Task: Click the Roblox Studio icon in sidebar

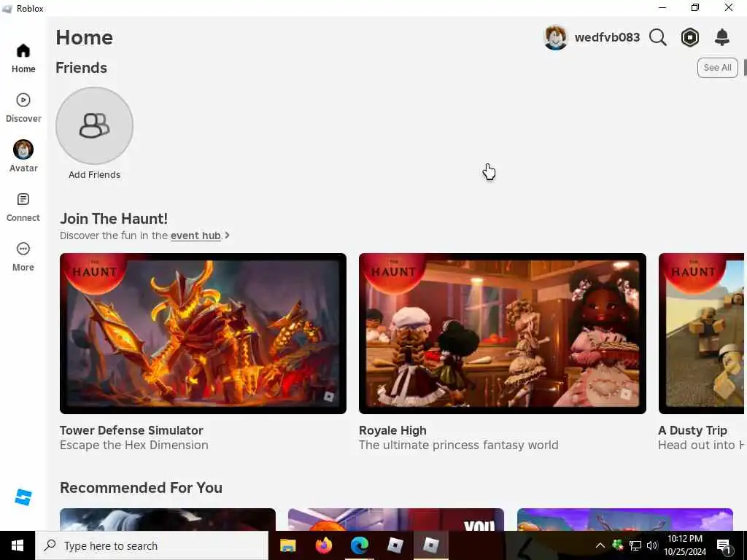Action: point(23,497)
